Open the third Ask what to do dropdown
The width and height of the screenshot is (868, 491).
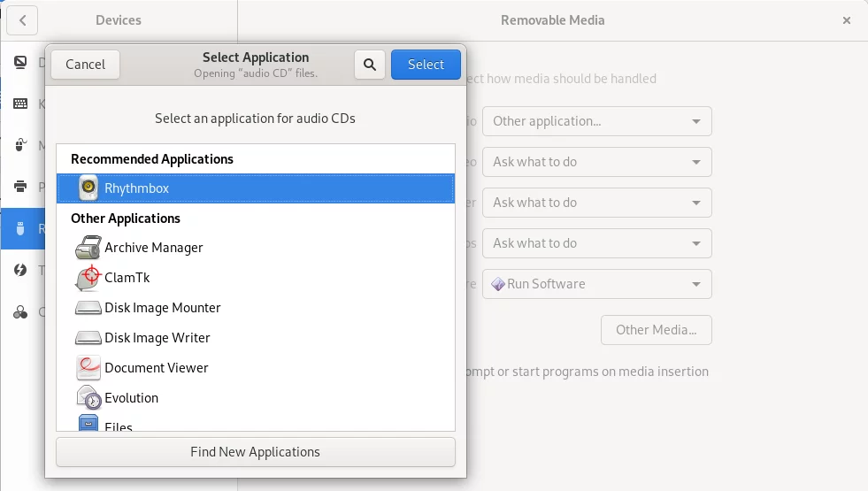click(596, 203)
